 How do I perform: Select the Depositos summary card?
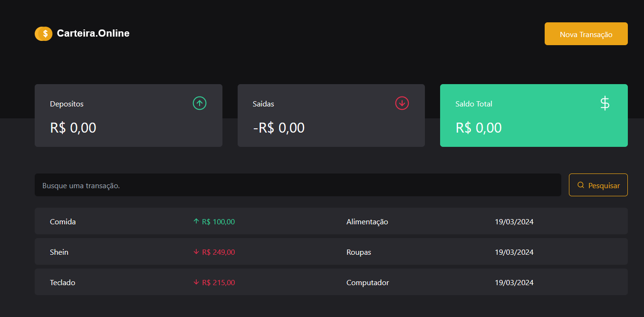coord(128,116)
